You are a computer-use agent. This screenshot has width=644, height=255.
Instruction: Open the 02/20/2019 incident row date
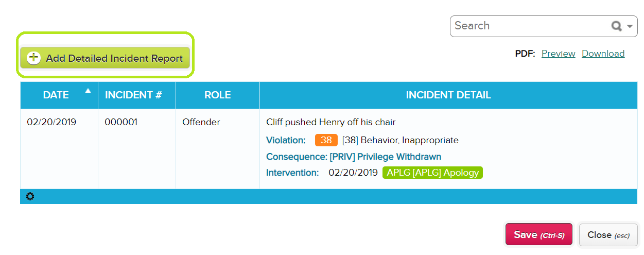51,122
